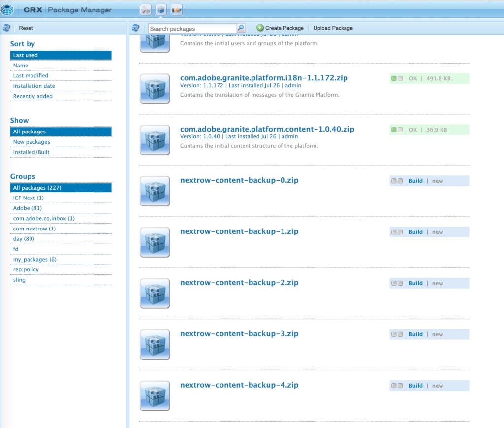
Task: Select the ICF Next (1) group
Action: pos(61,198)
